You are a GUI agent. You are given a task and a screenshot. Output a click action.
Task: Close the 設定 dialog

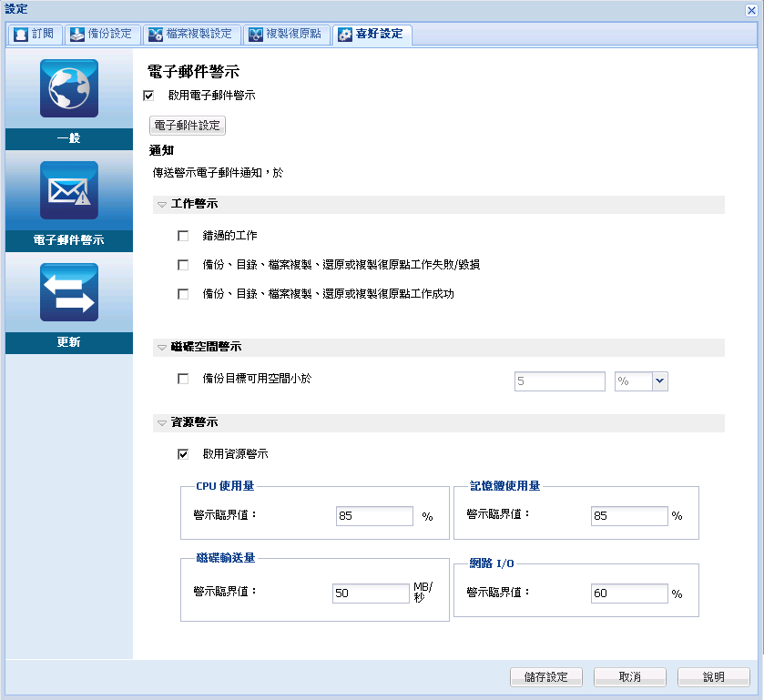(751, 10)
